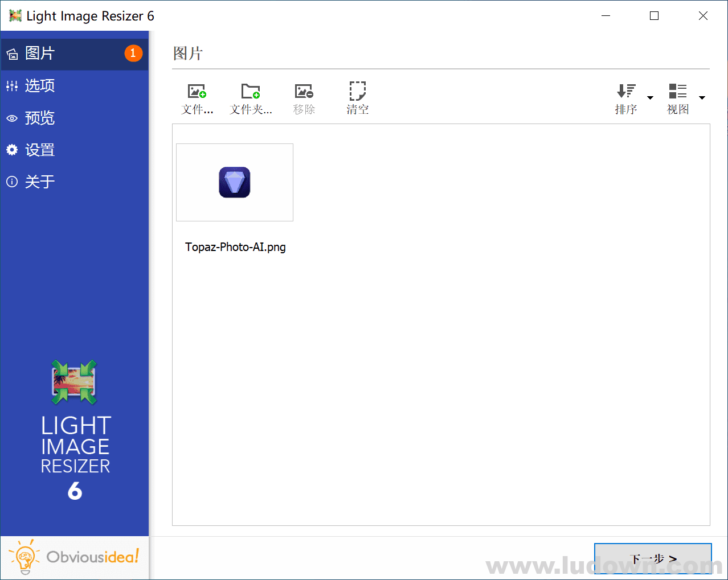728x580 pixels.
Task: Minimize the Light Image Resizer window
Action: point(606,16)
